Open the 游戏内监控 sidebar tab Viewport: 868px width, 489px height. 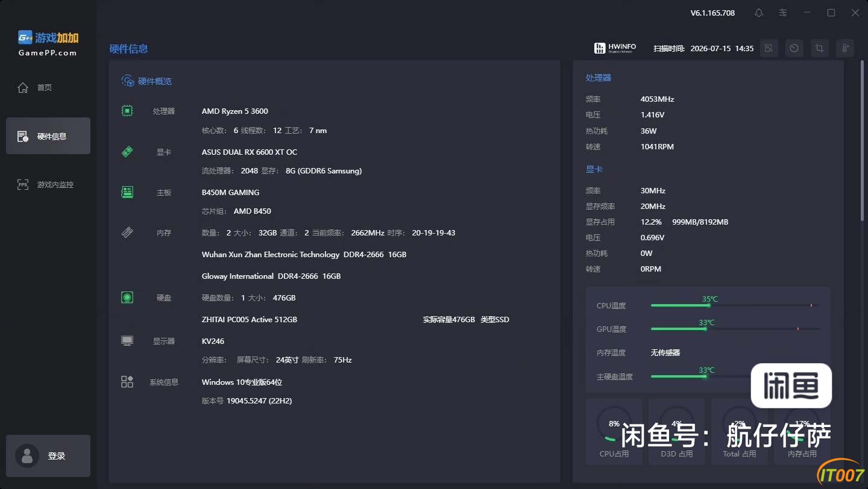48,185
